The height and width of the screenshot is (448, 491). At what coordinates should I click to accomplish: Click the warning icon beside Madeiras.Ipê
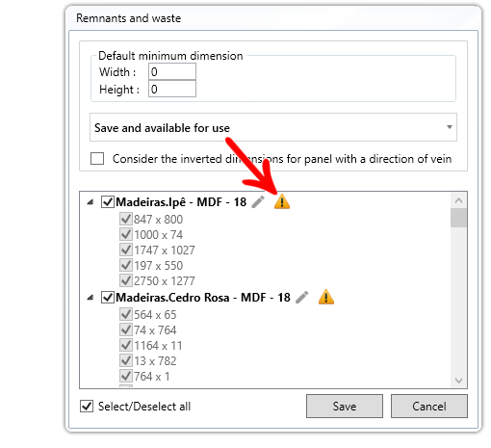[282, 201]
